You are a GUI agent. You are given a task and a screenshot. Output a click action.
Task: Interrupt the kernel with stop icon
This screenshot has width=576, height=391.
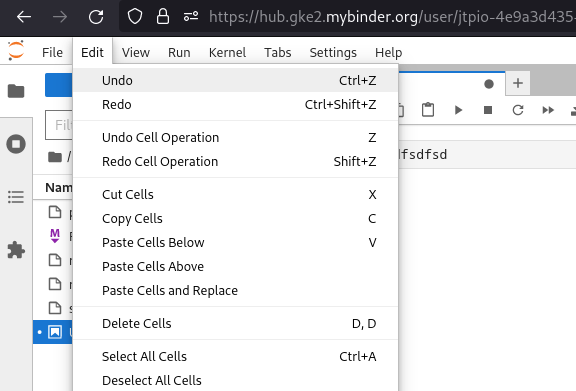coord(488,110)
